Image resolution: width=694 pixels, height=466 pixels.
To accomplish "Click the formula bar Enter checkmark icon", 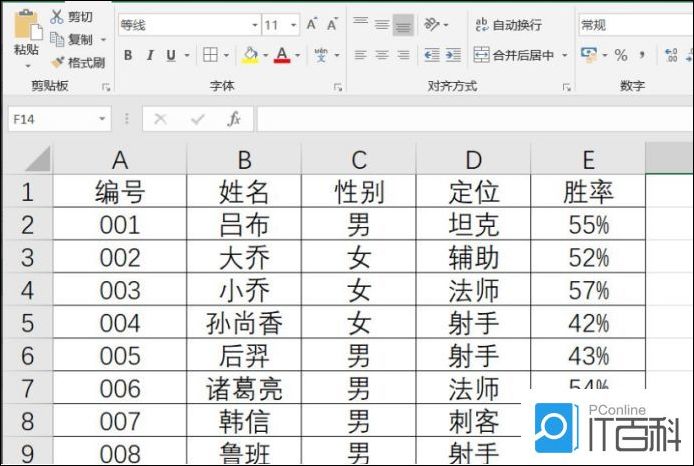I will point(197,119).
